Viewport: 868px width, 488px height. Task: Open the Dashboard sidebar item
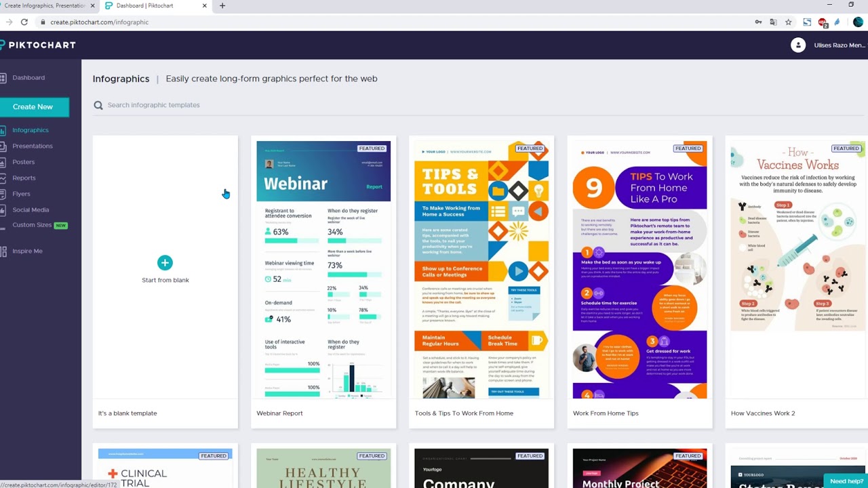point(28,77)
